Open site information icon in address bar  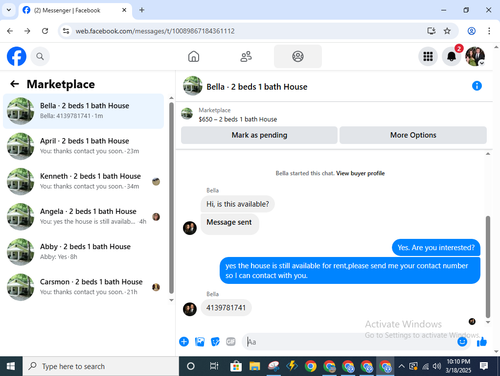[66, 31]
